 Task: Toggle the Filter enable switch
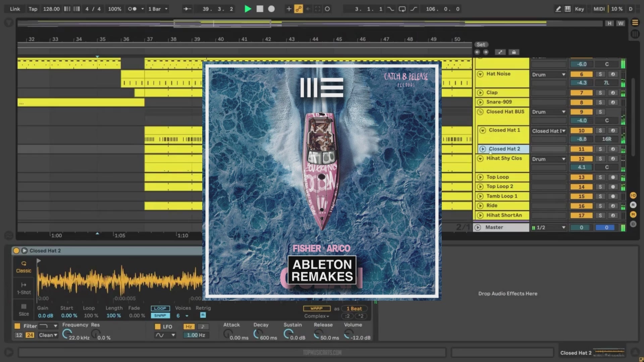(17, 326)
